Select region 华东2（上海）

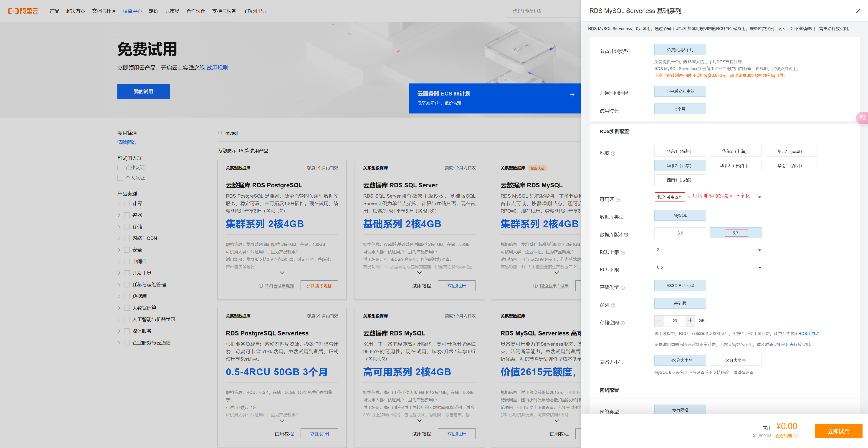(735, 152)
